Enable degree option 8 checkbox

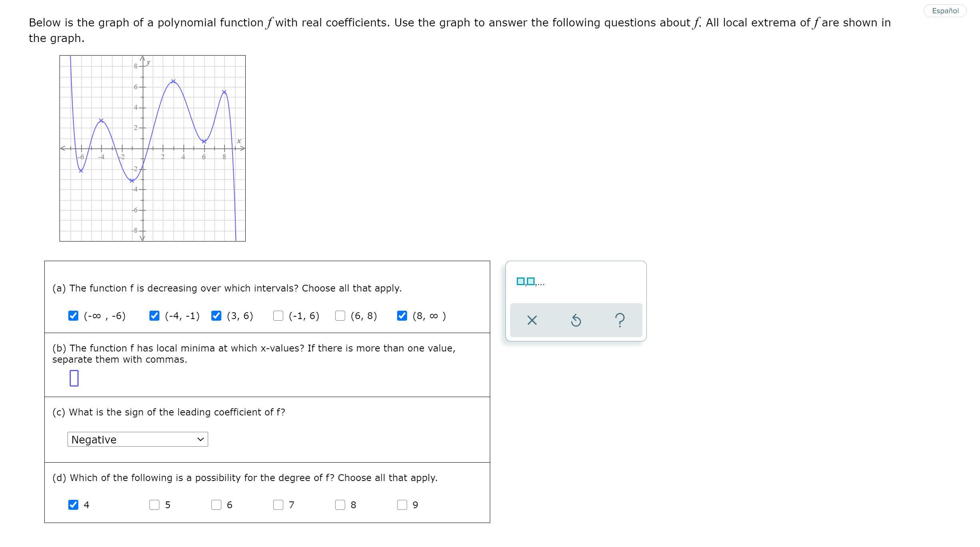340,505
